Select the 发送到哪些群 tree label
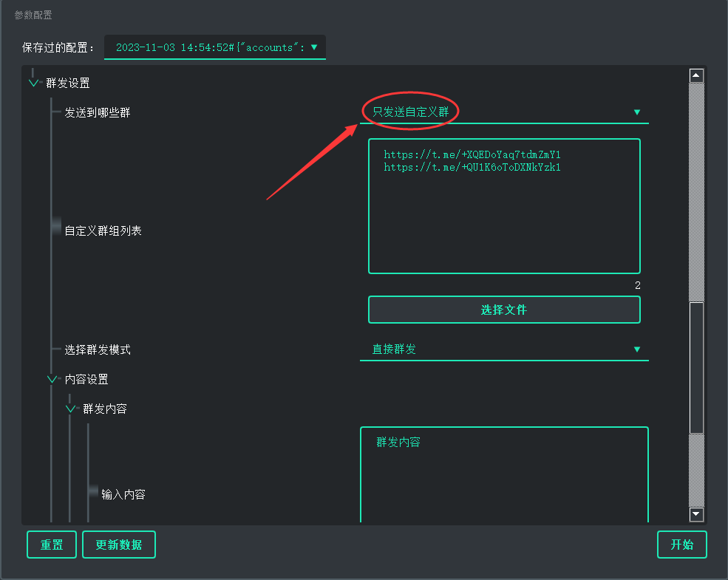The image size is (728, 580). (97, 113)
